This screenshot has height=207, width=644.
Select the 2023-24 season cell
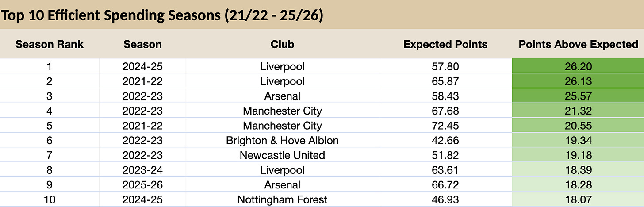coord(142,170)
